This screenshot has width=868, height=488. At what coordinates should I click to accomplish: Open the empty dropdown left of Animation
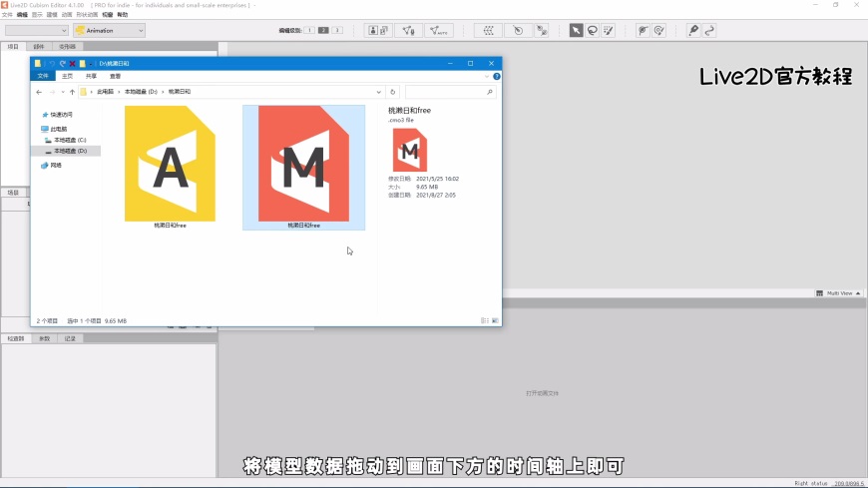(x=37, y=31)
